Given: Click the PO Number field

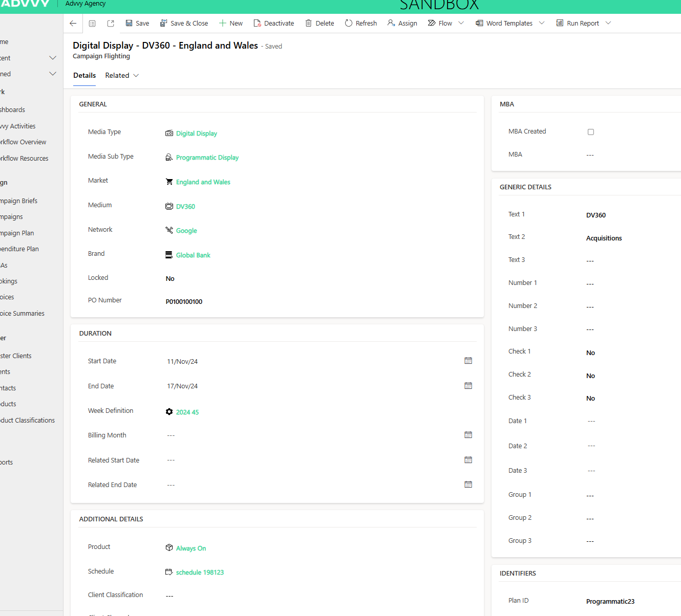Looking at the screenshot, I should [184, 302].
